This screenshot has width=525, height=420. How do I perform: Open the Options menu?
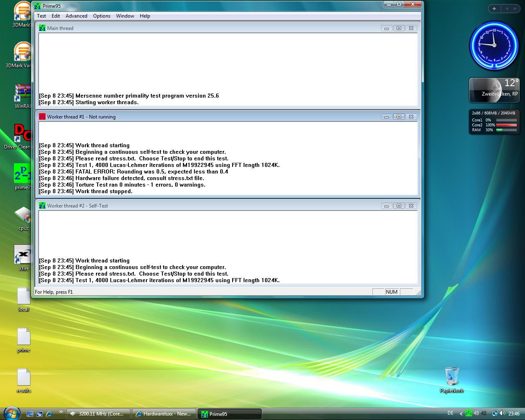(x=102, y=16)
